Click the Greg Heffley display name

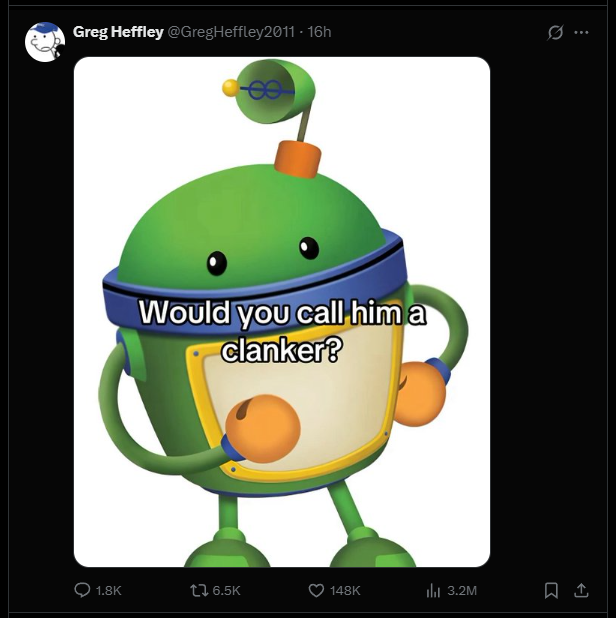[x=118, y=32]
